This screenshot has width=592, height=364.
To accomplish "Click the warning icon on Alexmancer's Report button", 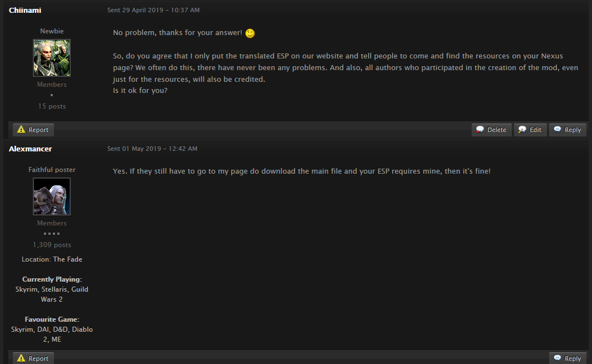I will [21, 358].
